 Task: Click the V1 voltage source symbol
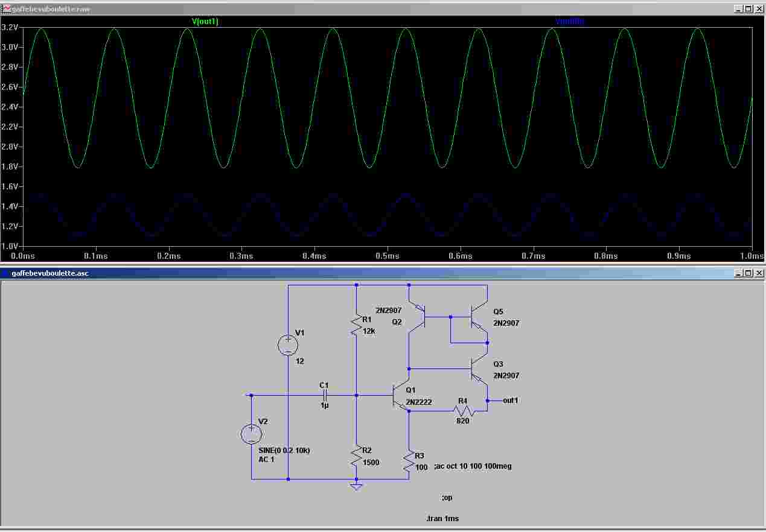pyautogui.click(x=288, y=345)
